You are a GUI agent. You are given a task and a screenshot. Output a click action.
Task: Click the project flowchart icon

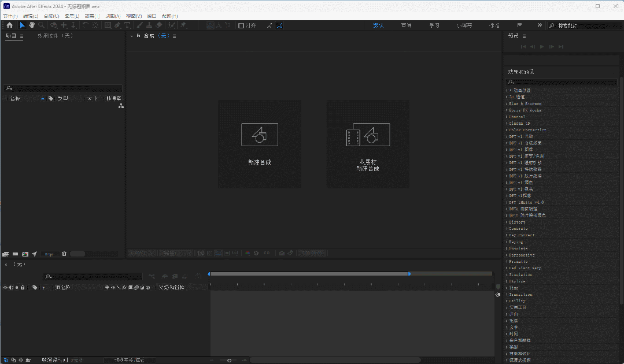click(x=121, y=106)
